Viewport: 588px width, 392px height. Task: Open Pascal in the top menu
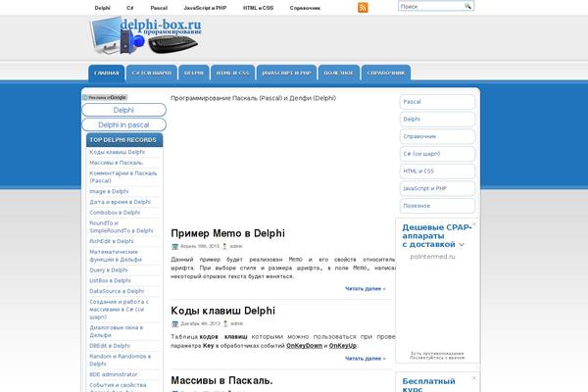tap(159, 8)
